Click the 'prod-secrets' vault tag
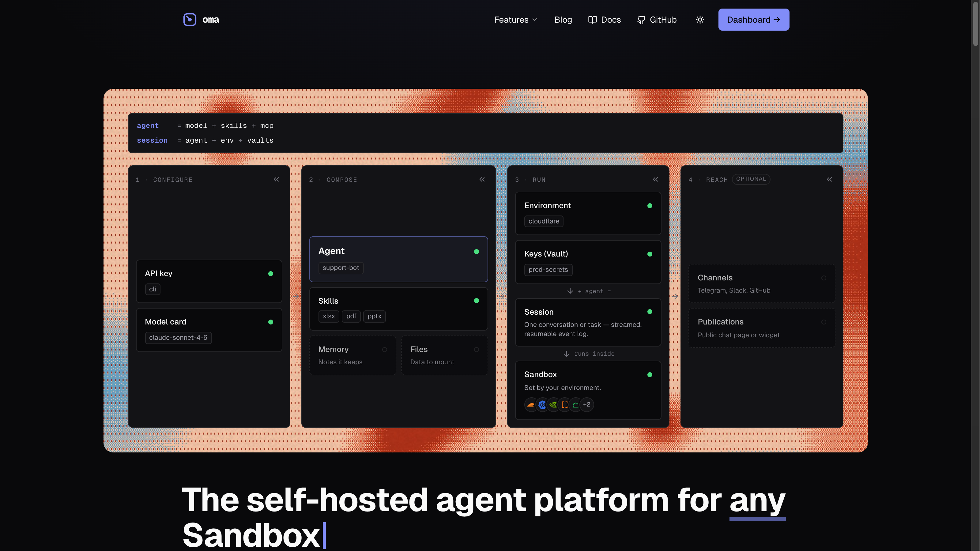 [x=548, y=270]
